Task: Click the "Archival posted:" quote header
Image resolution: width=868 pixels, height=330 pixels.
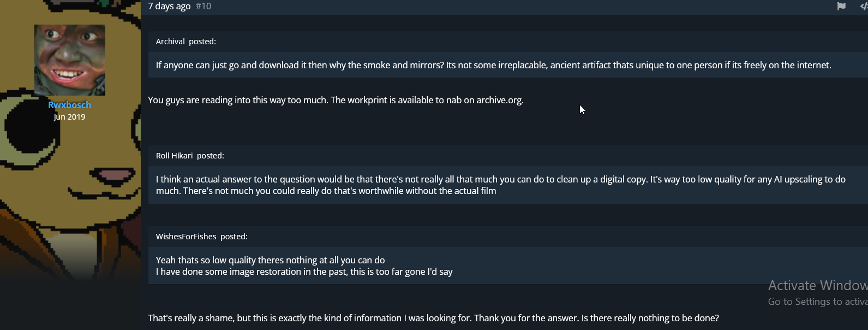Action: click(x=186, y=42)
